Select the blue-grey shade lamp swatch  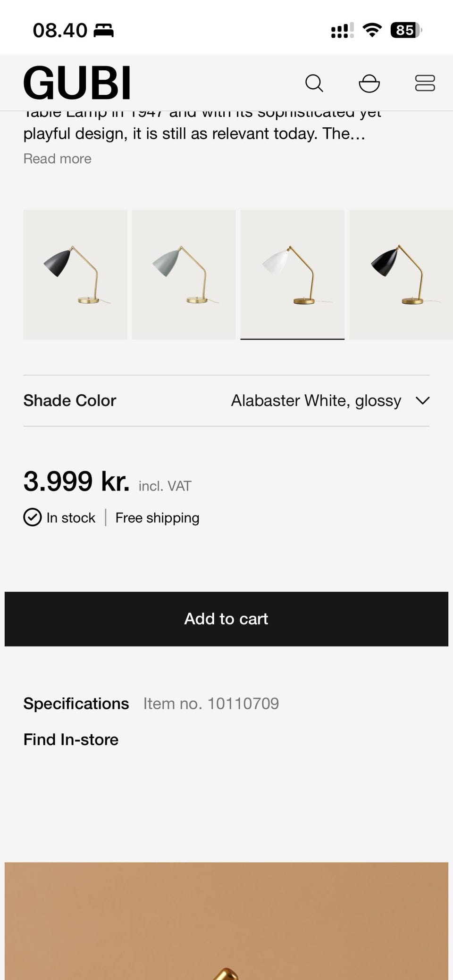184,274
